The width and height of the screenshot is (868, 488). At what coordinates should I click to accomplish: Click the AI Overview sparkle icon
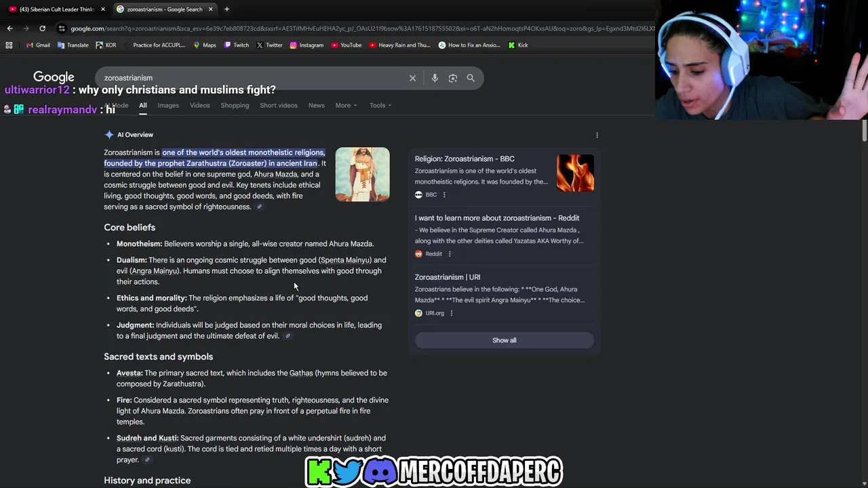click(x=109, y=135)
